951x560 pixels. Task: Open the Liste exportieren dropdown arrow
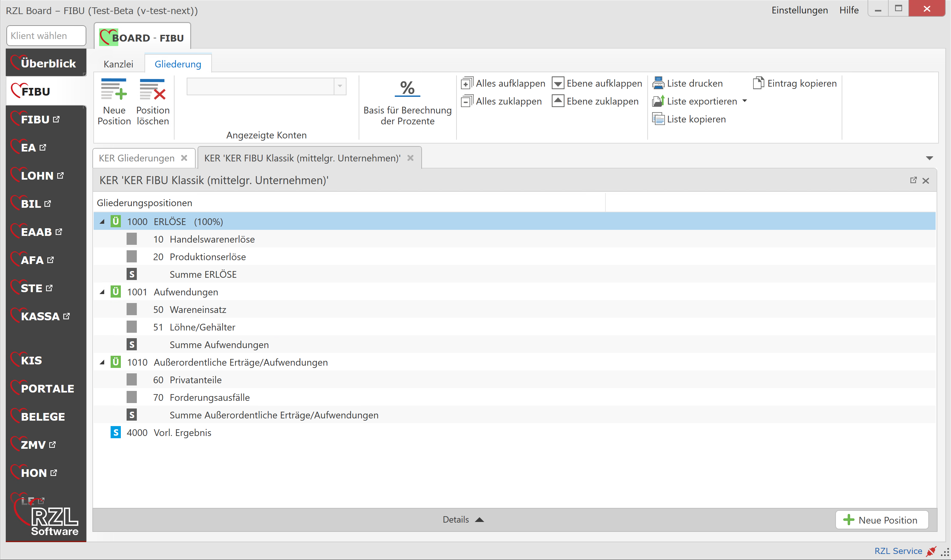click(x=744, y=101)
